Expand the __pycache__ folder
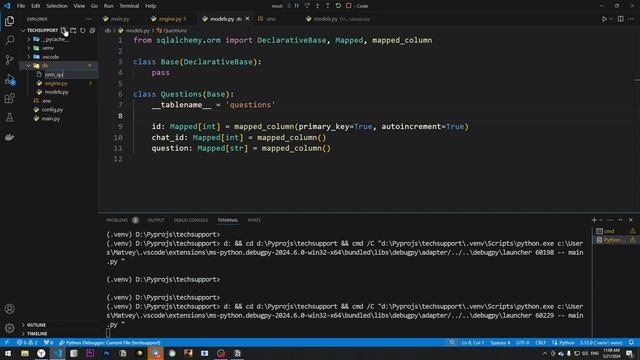 pos(29,39)
